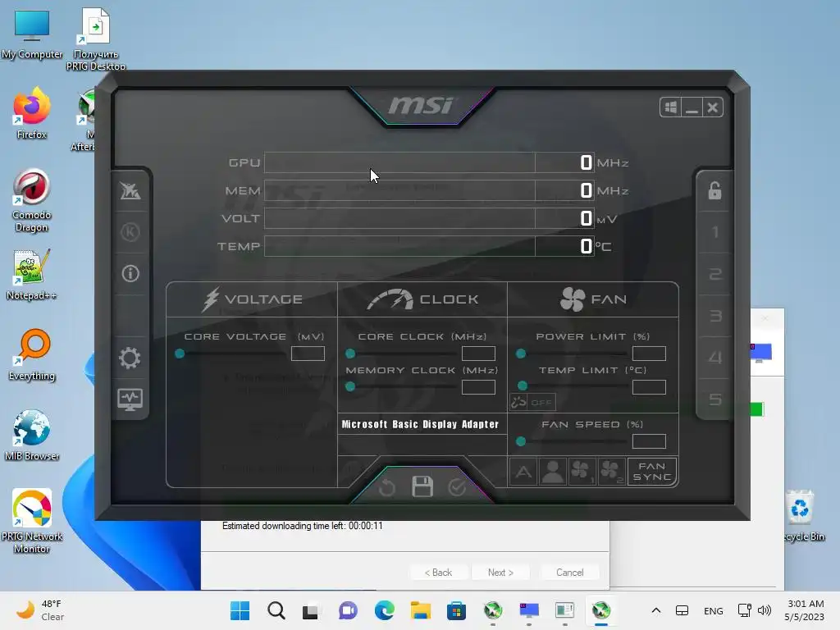
Task: Toggle the FAN SYNC button
Action: (652, 472)
